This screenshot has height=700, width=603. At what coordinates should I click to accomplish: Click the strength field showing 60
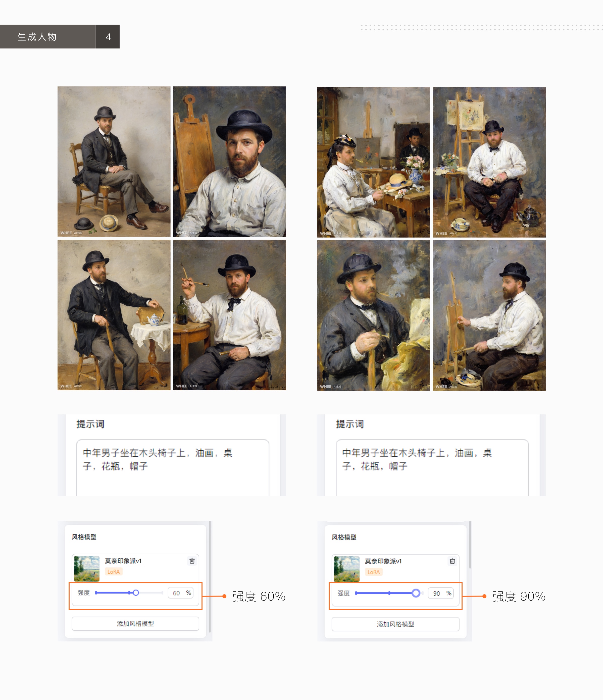click(x=176, y=593)
